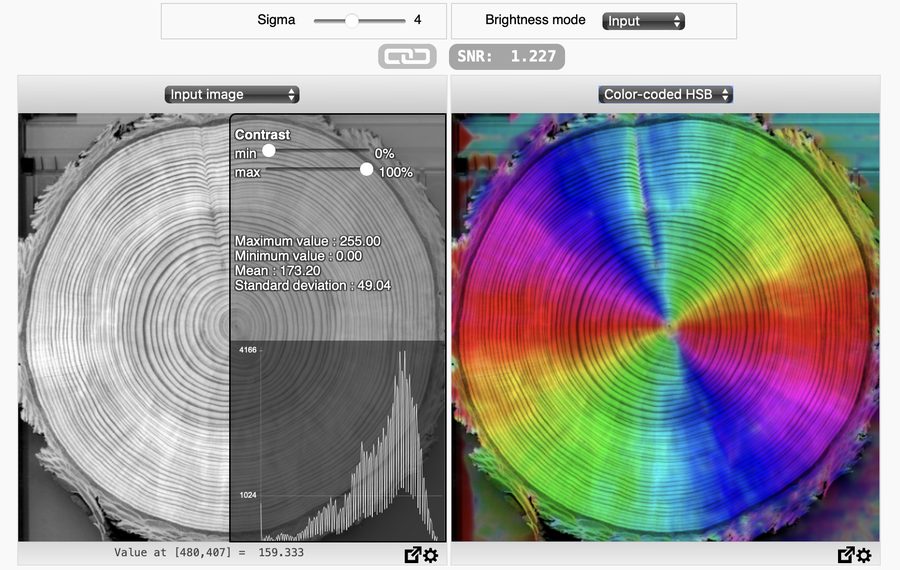
Task: Click the SNR 1.227 readout
Action: (507, 56)
